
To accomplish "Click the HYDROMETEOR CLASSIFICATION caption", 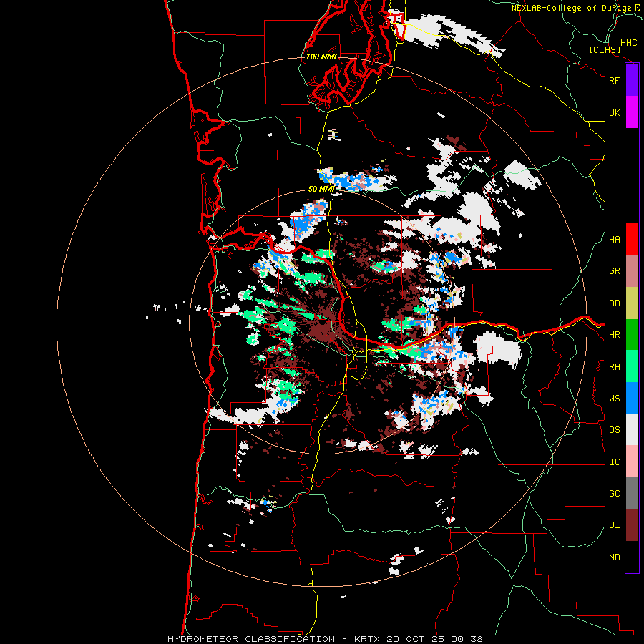I will [251, 639].
